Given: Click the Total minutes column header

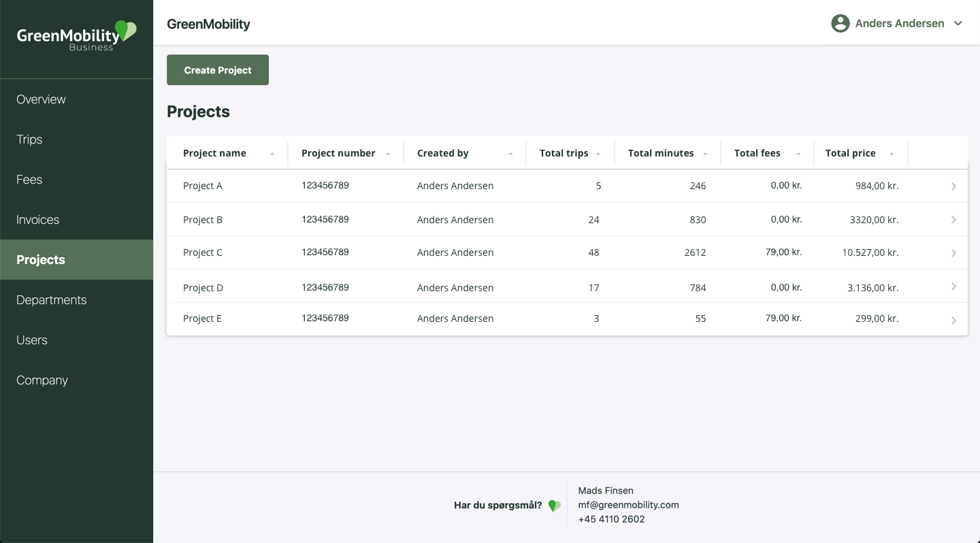Looking at the screenshot, I should (x=661, y=153).
